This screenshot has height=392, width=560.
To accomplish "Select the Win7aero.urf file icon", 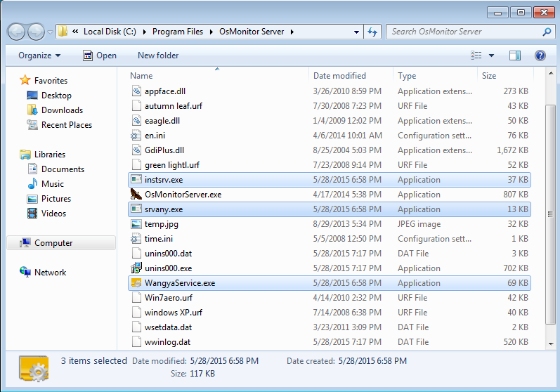I will [136, 298].
